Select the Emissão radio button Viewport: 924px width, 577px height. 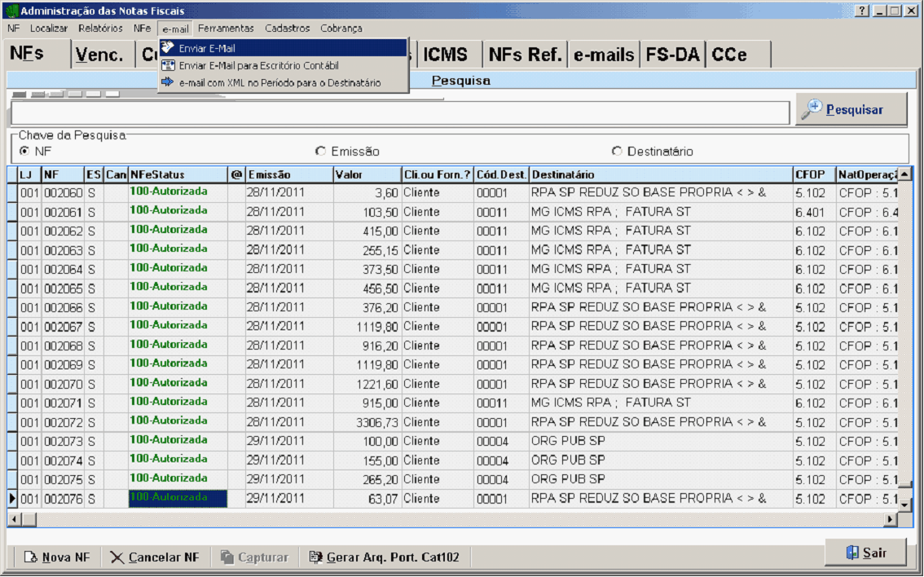click(320, 152)
